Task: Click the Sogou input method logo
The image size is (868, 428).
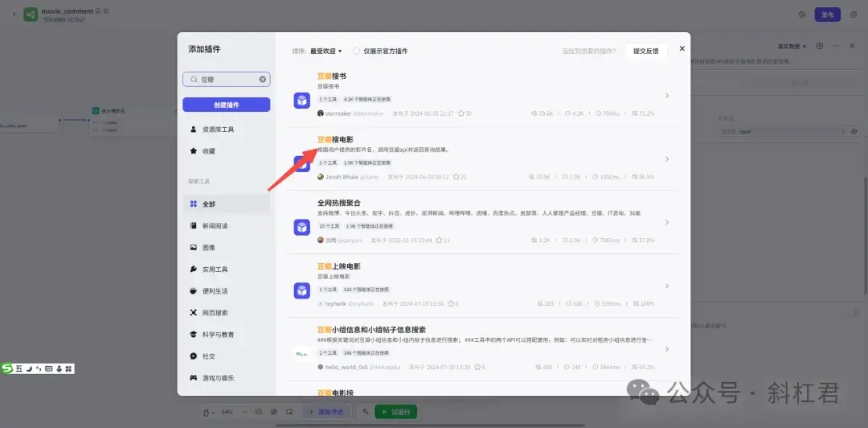Action: (7, 368)
